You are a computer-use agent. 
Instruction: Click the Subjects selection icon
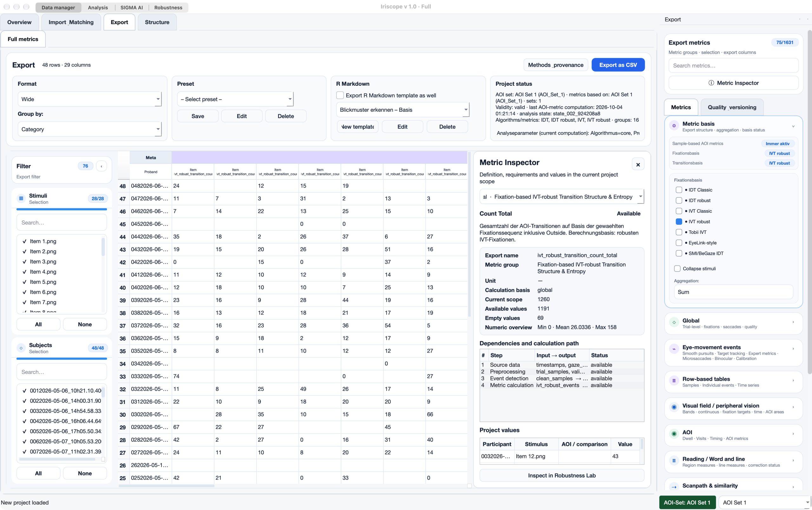click(x=21, y=348)
